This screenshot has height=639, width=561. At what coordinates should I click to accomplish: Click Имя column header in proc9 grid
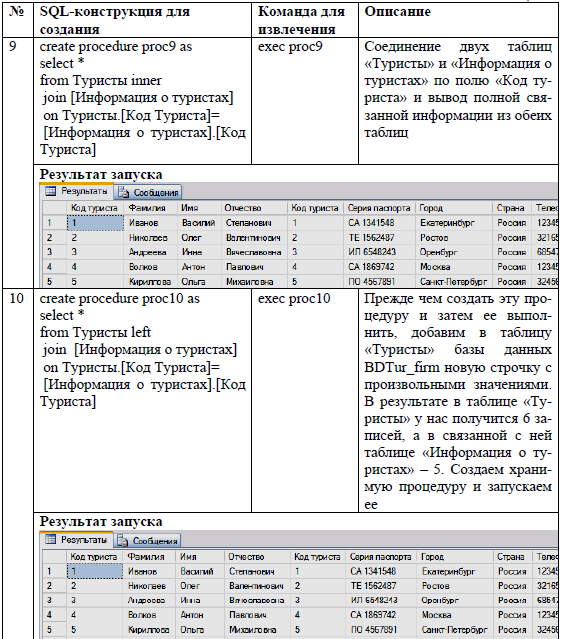199,208
